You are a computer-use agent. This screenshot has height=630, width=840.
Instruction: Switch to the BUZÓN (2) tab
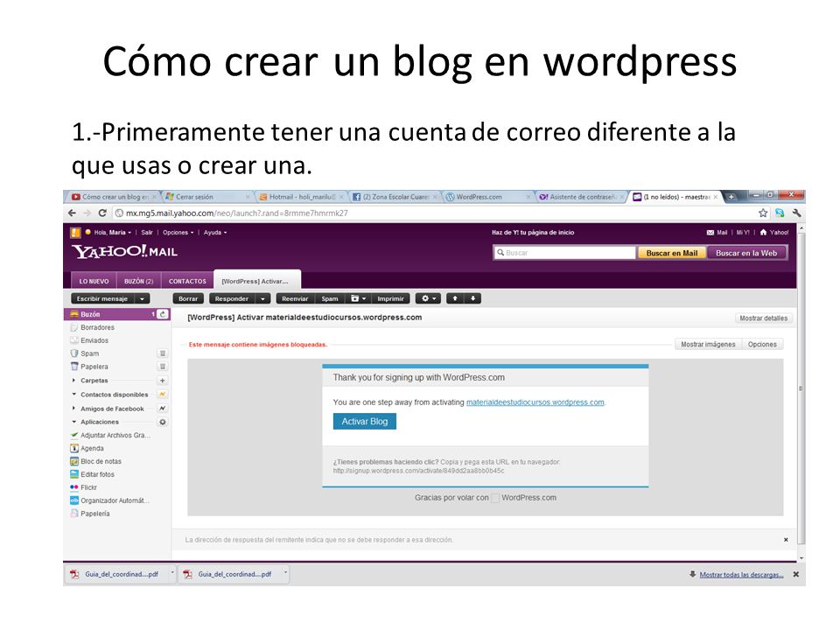(x=139, y=281)
